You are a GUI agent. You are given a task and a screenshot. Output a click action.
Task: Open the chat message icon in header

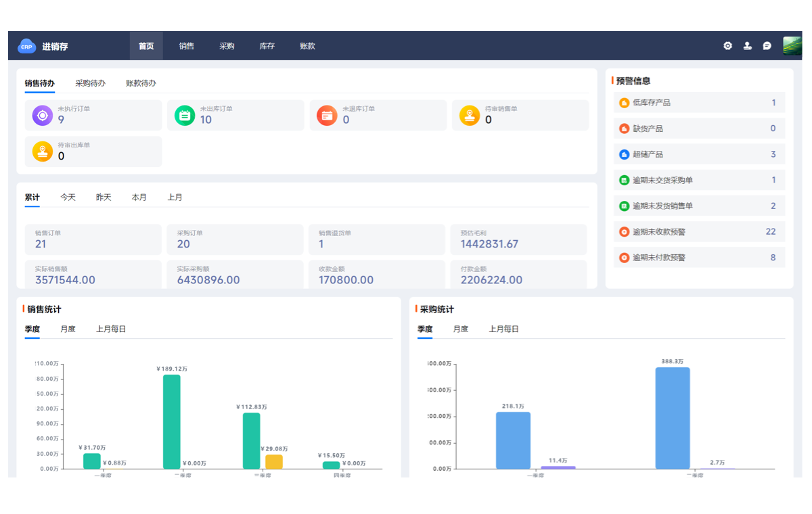click(767, 46)
